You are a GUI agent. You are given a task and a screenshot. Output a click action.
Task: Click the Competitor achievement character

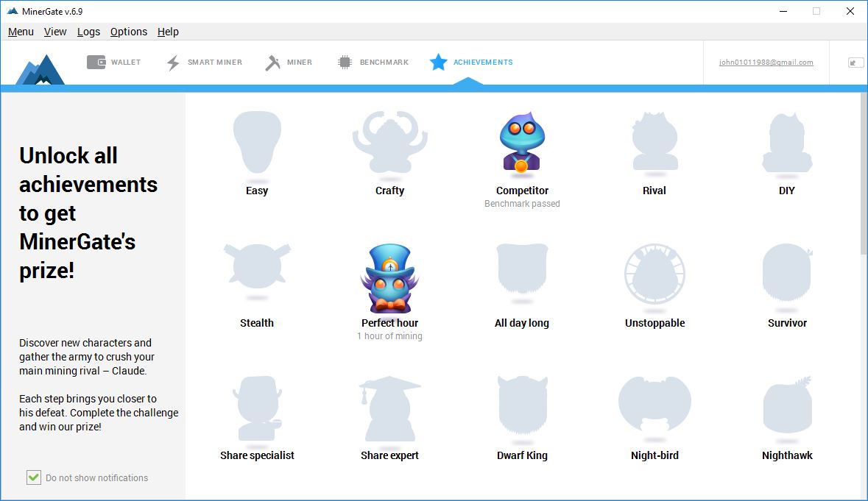coord(521,143)
